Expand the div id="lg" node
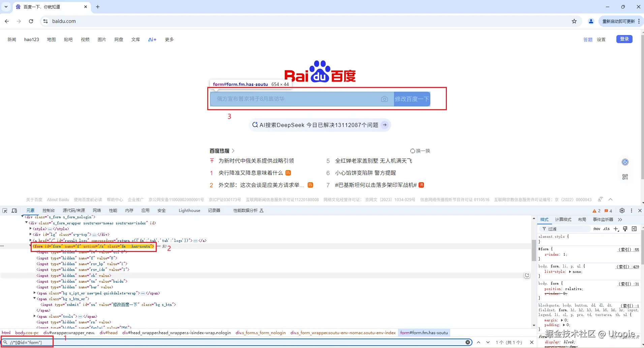This screenshot has height=348, width=644. pyautogui.click(x=31, y=234)
